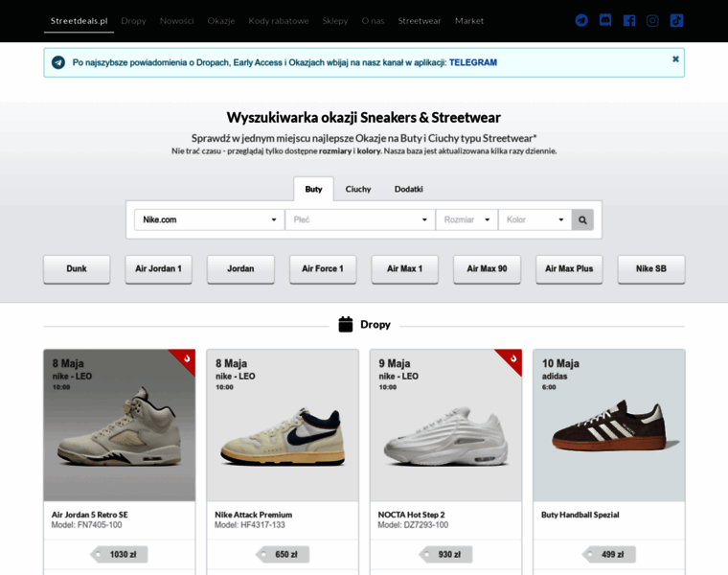Click the Air Force 1 filter button
Screen dimensions: 728x575
pyautogui.click(x=323, y=269)
